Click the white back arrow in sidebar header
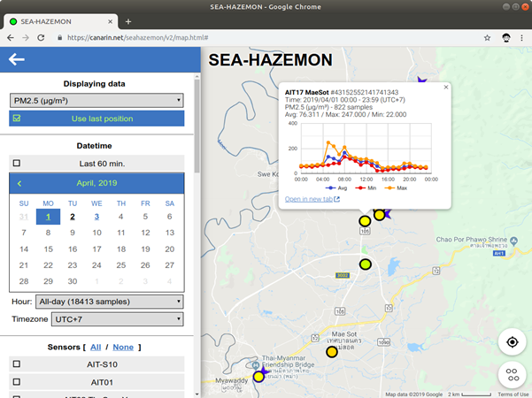 [x=16, y=59]
